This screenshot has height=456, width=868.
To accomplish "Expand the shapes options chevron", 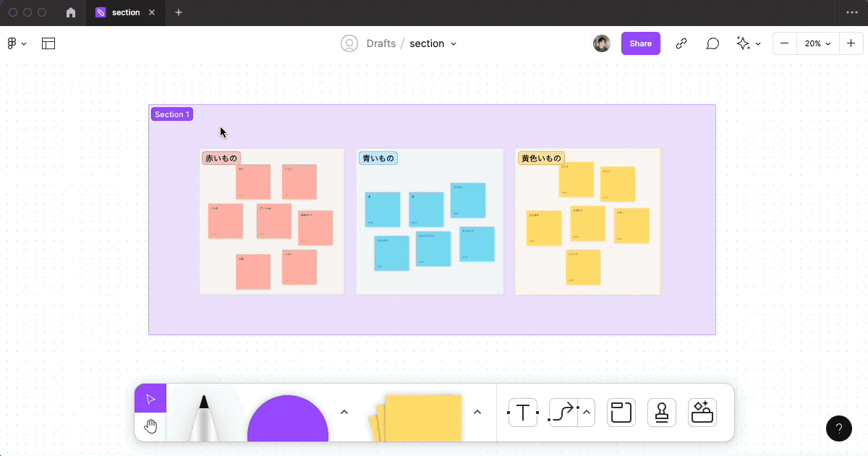I will 344,413.
